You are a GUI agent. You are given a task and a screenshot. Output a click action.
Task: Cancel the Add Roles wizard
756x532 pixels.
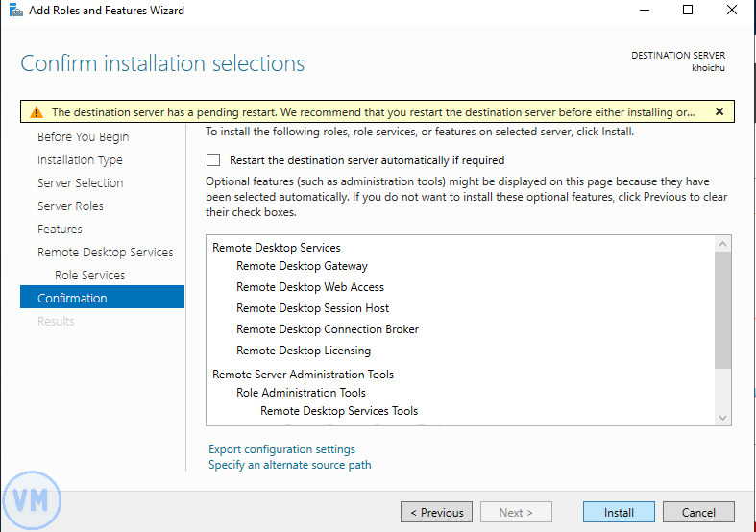click(698, 513)
